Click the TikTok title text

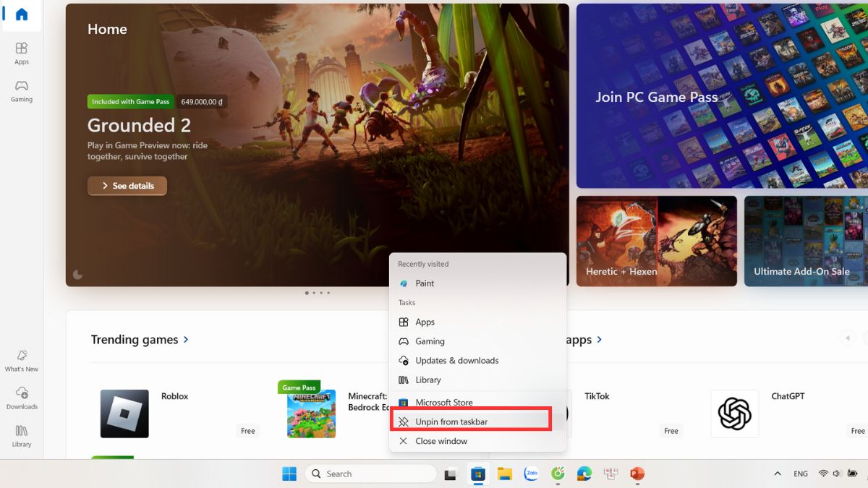[597, 396]
